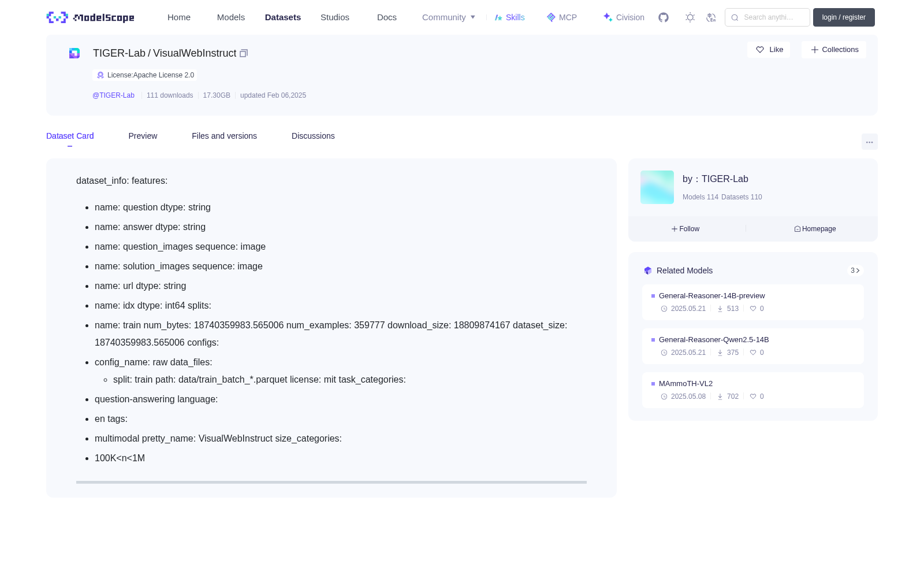Click the MCP diamond icon
Viewport: 924px width, 578px height.
(x=551, y=17)
